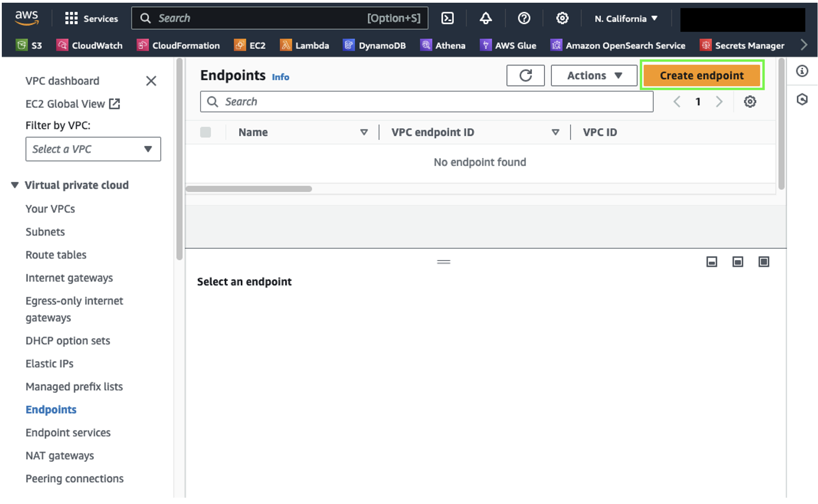Open the help question mark icon

click(x=524, y=18)
